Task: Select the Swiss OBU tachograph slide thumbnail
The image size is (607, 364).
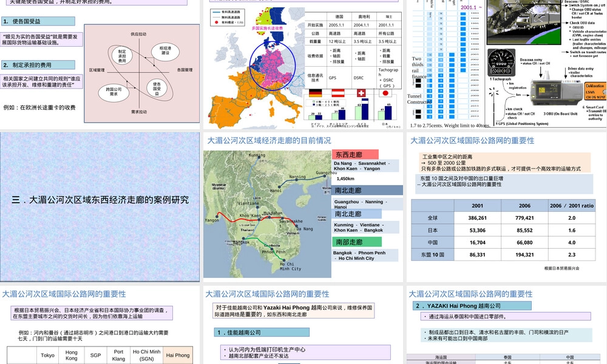Action: click(507, 64)
